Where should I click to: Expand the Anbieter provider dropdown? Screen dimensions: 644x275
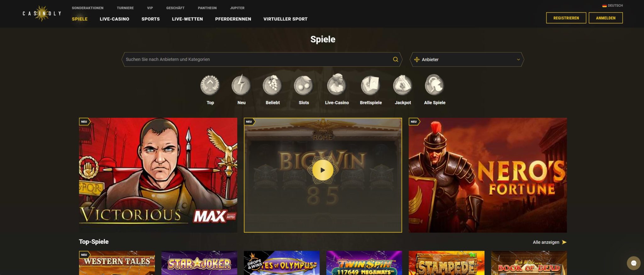tap(467, 59)
